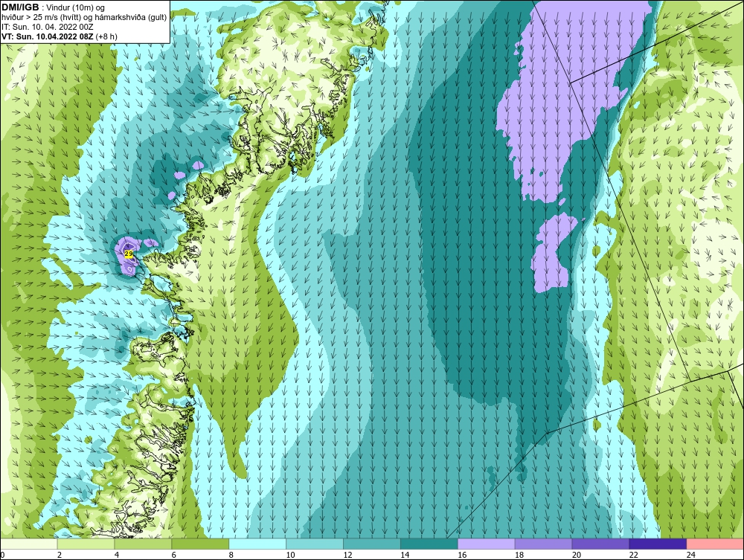Click the 22-24 m/s dark indigo swatch

pyautogui.click(x=658, y=544)
